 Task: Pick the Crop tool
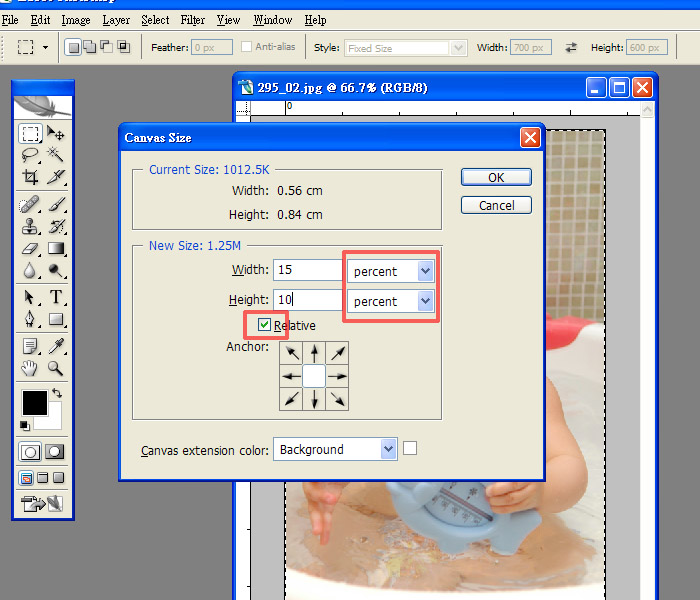coord(30,178)
